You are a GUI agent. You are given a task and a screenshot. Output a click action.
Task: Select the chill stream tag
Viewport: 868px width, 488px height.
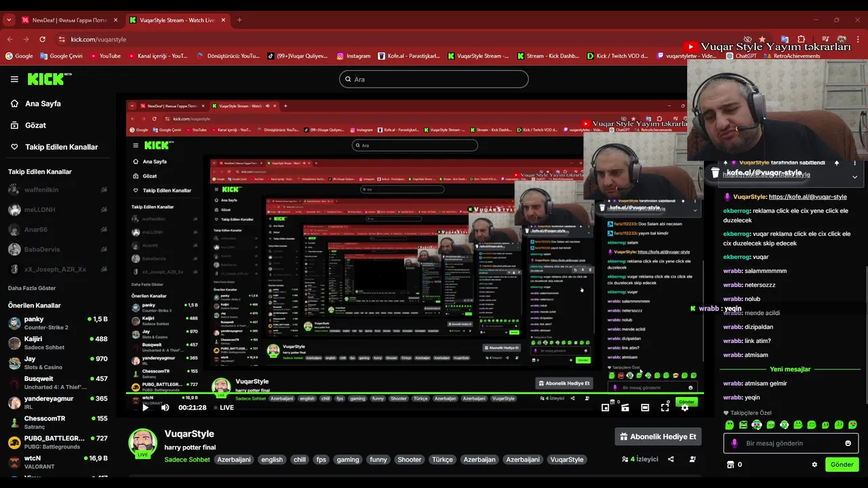coord(300,460)
